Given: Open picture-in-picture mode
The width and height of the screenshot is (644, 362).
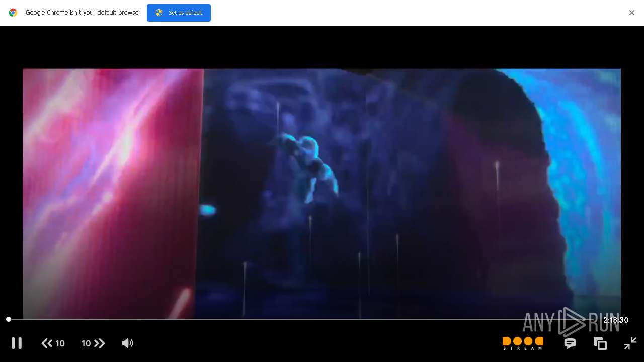Looking at the screenshot, I should [x=600, y=343].
